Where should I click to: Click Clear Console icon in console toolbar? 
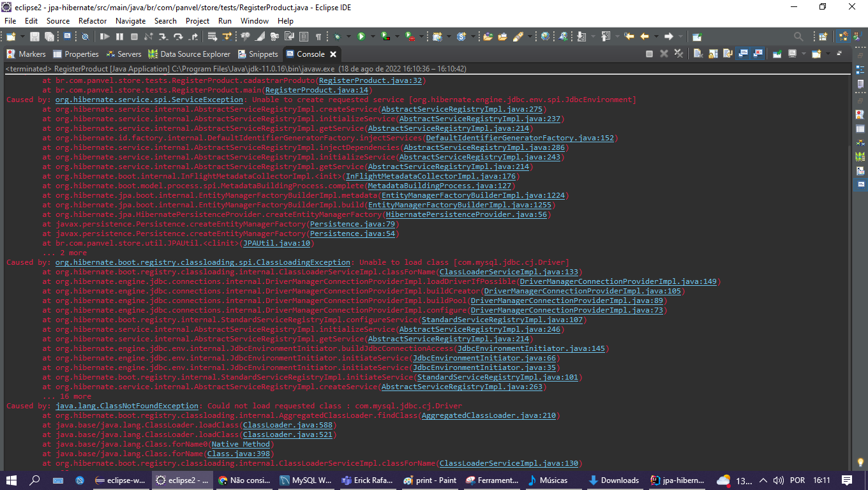[698, 54]
